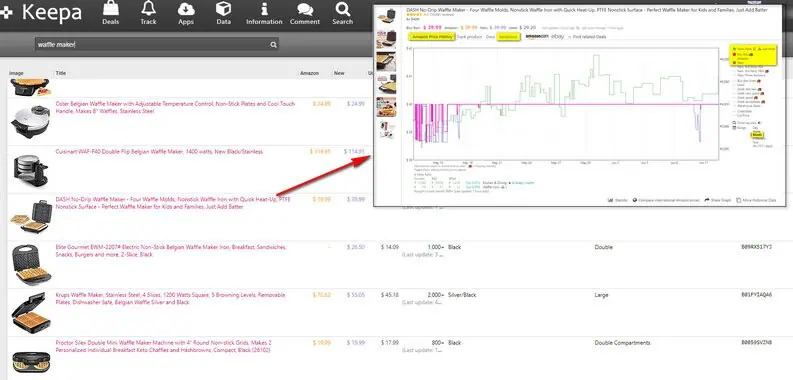Viewport: 793px width, 380px height.
Task: Select the second product thumbnail in the popup
Action: tap(386, 39)
